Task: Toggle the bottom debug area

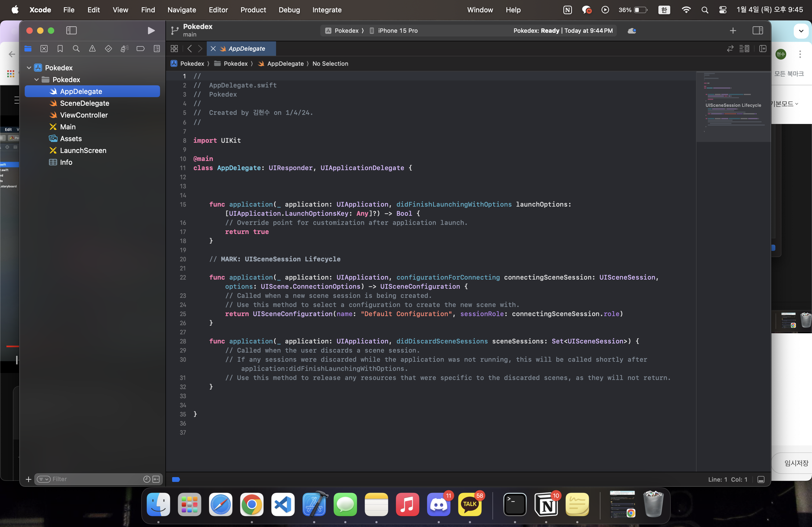Action: (x=760, y=479)
